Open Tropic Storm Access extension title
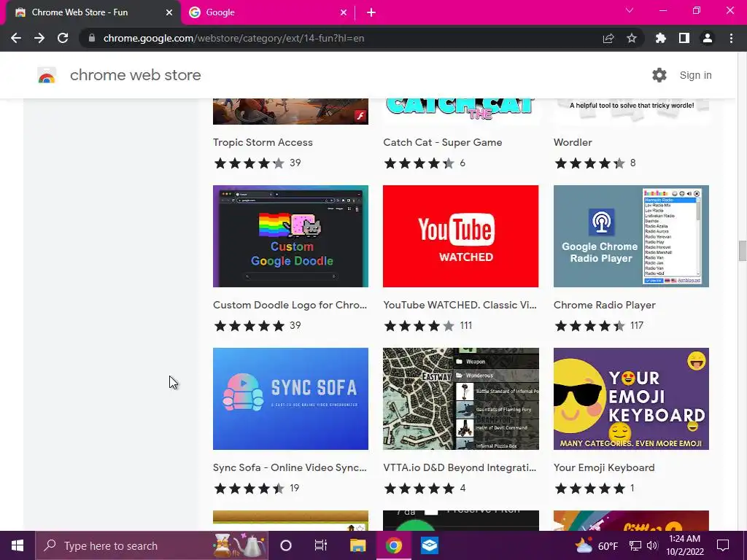Screen dimensions: 747x560 pos(263,142)
